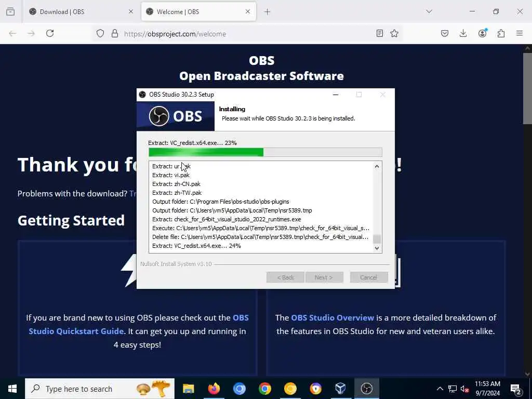Open the Pocket save icon
Screen dimensions: 532x399
[445, 33]
